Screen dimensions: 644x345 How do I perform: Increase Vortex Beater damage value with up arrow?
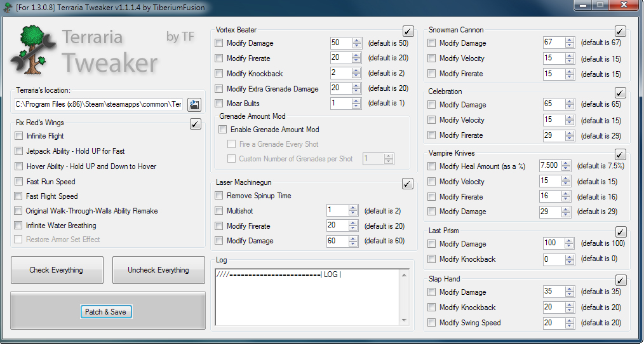pos(356,40)
